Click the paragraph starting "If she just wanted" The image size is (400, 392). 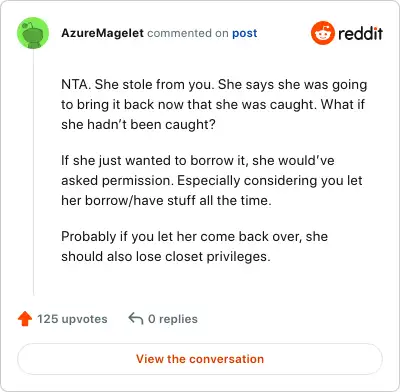coord(212,180)
